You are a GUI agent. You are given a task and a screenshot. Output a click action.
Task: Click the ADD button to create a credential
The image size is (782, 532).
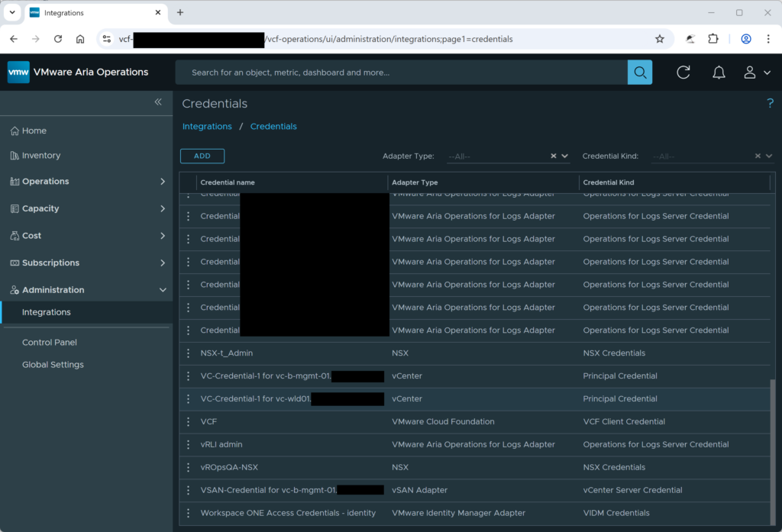click(202, 155)
